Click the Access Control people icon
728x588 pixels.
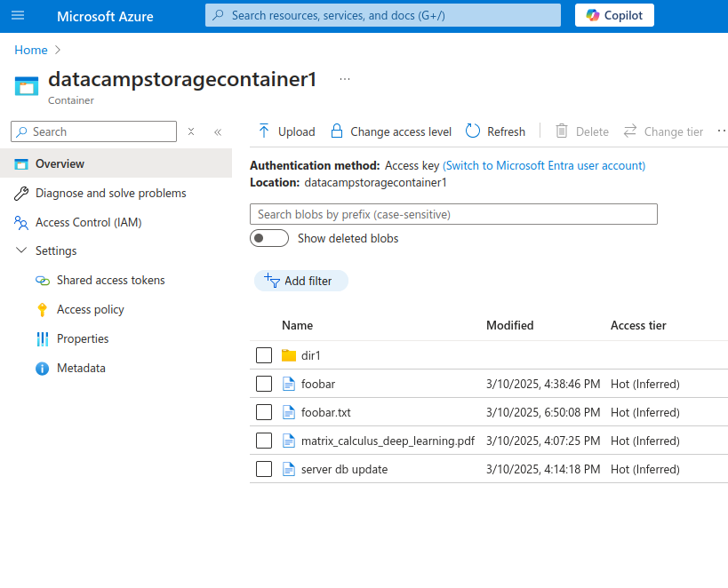pyautogui.click(x=21, y=223)
